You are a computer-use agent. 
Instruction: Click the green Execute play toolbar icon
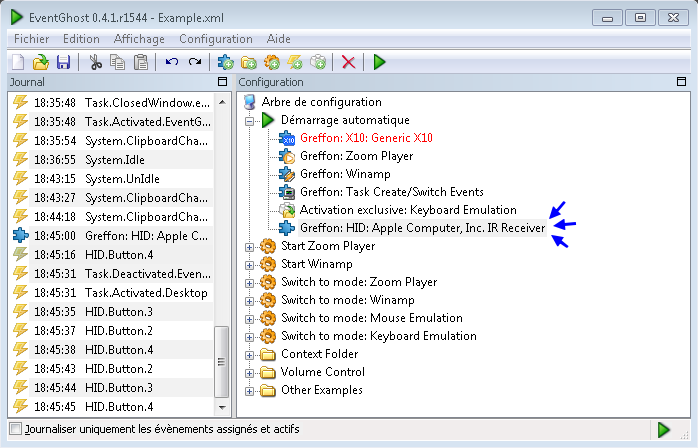coord(379,62)
